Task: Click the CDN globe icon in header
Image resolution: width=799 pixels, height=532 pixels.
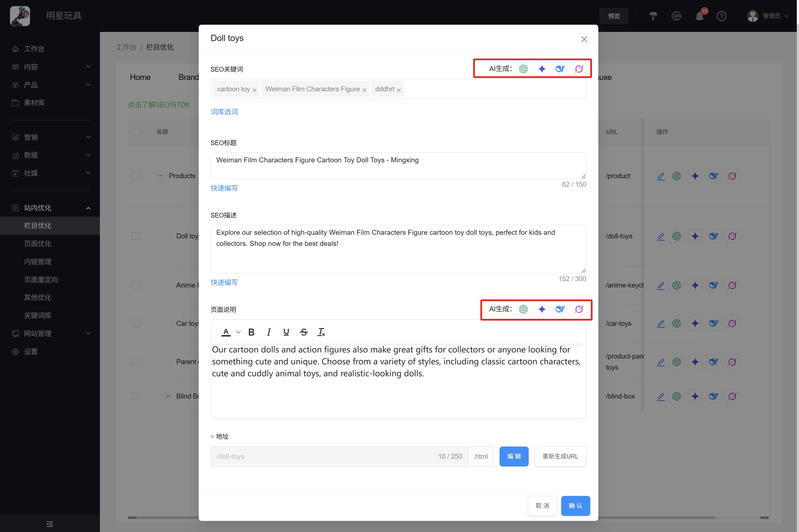Action: (x=676, y=16)
